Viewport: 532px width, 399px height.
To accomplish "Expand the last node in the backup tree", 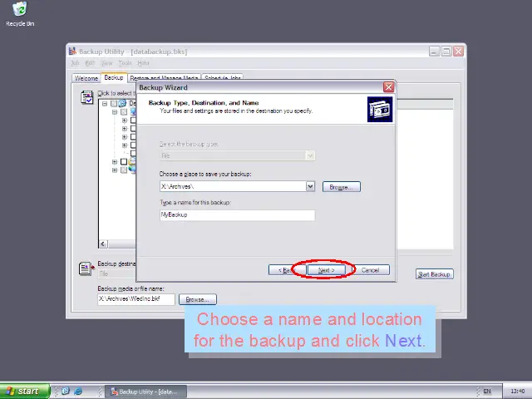I will click(x=115, y=170).
